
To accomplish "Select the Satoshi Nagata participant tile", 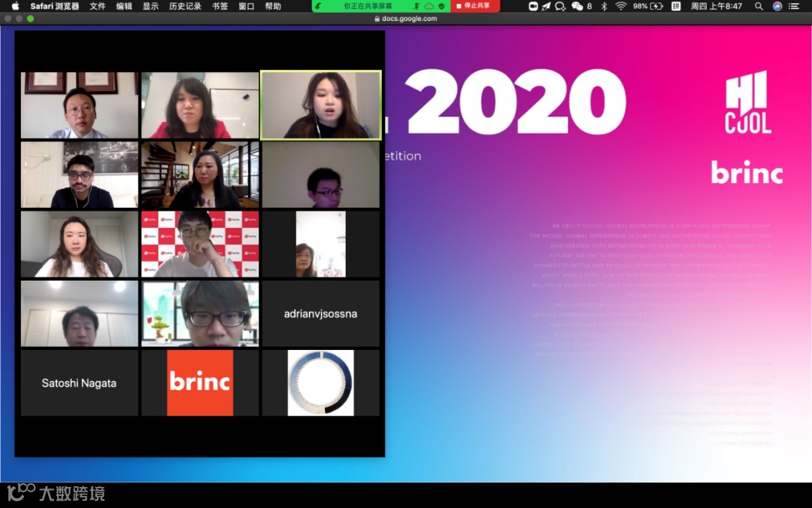I will 80,383.
